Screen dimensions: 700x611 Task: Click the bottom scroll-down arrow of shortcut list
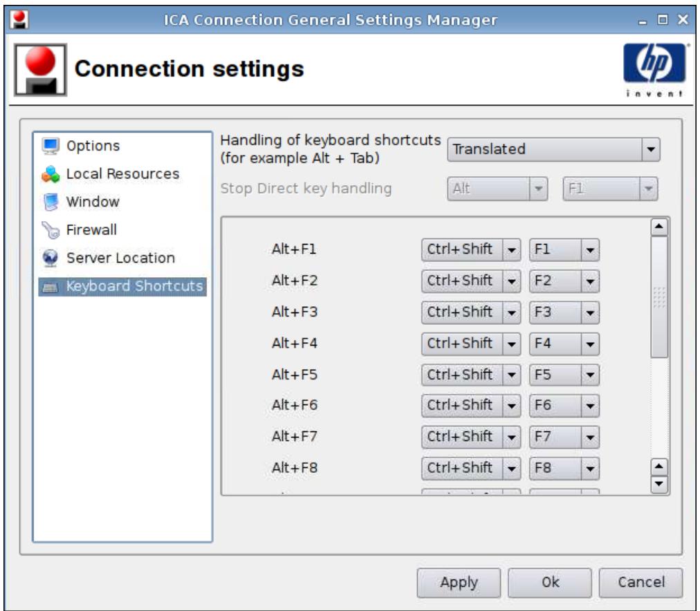pyautogui.click(x=659, y=484)
